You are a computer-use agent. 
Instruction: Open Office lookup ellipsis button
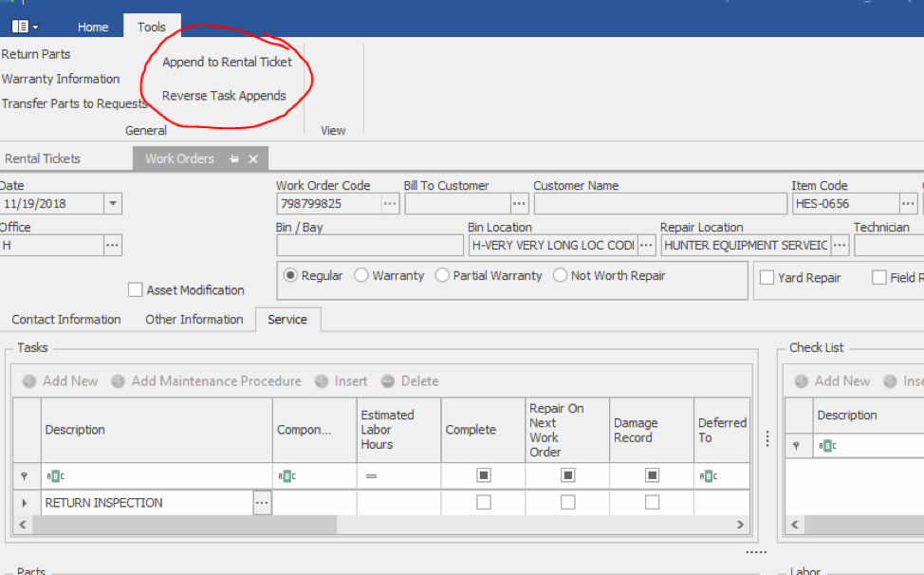tap(112, 245)
